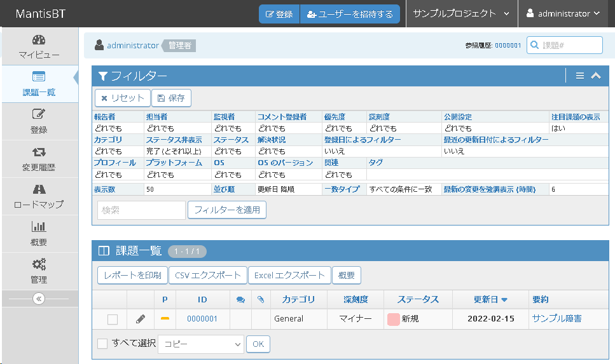
Task: Click 担当者 filter link
Action: (x=156, y=117)
